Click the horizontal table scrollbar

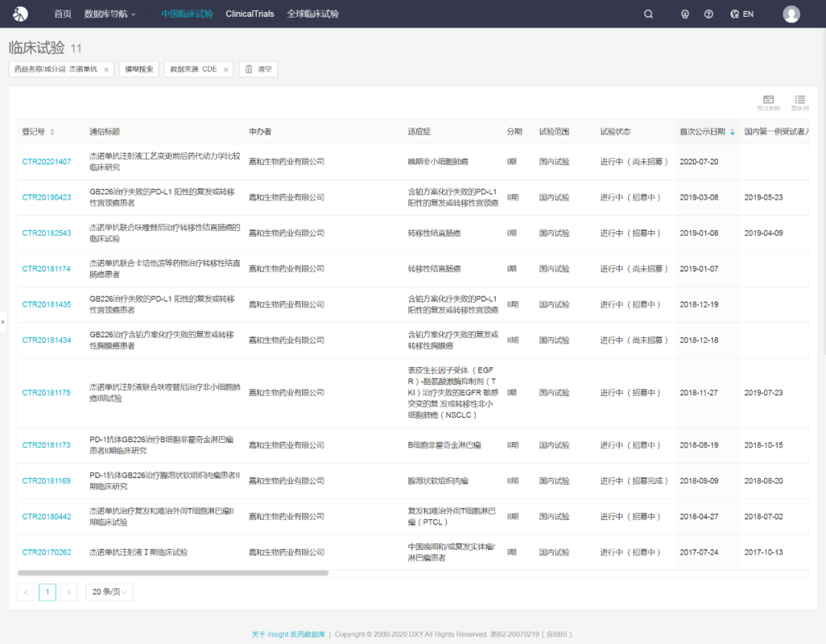click(173, 573)
